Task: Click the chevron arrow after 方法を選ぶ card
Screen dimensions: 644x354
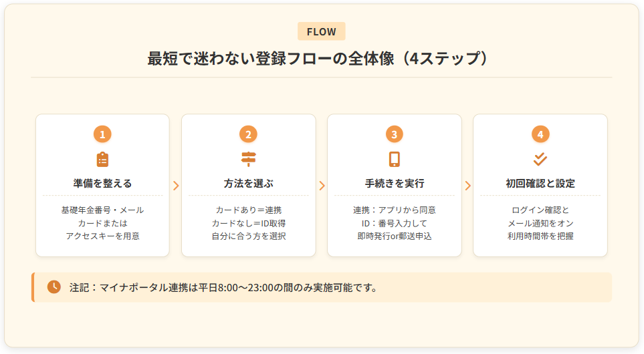Action: click(322, 186)
